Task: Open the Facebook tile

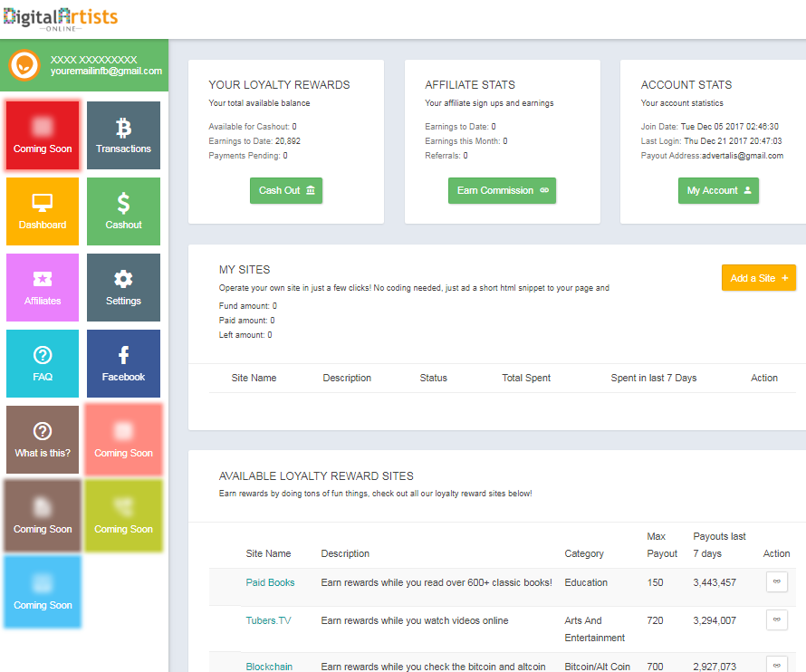Action: click(x=123, y=363)
